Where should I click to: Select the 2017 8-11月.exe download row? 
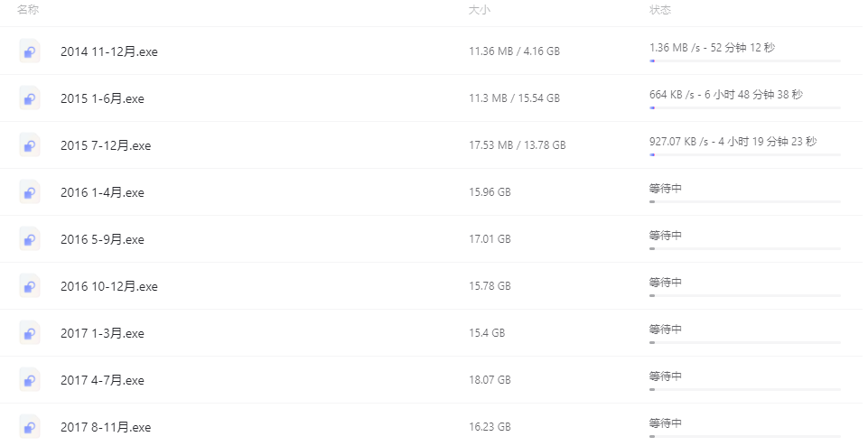(x=431, y=427)
